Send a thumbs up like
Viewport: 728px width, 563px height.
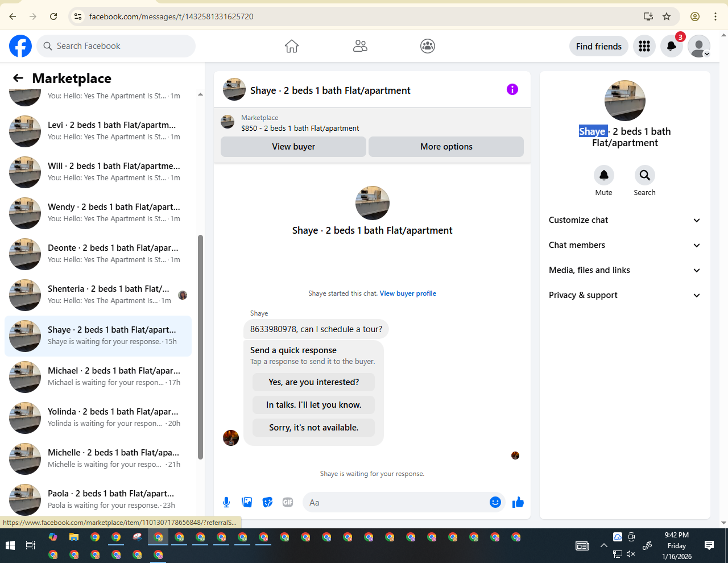(x=518, y=502)
